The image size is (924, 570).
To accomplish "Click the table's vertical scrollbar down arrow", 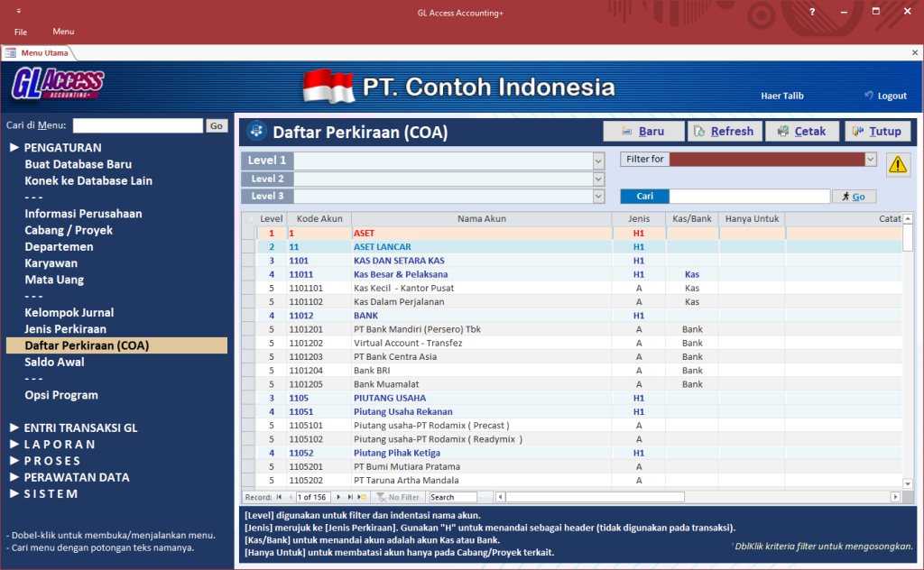I will coord(908,484).
